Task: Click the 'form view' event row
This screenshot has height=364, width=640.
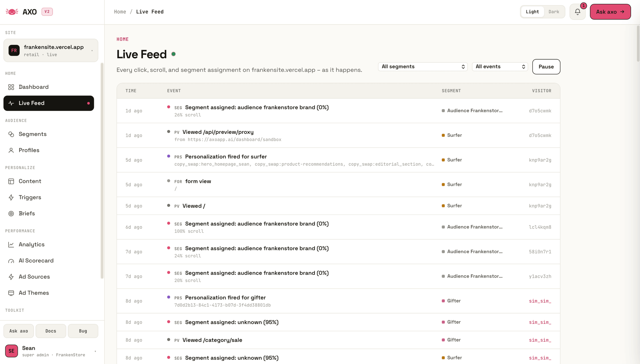Action: tap(338, 185)
